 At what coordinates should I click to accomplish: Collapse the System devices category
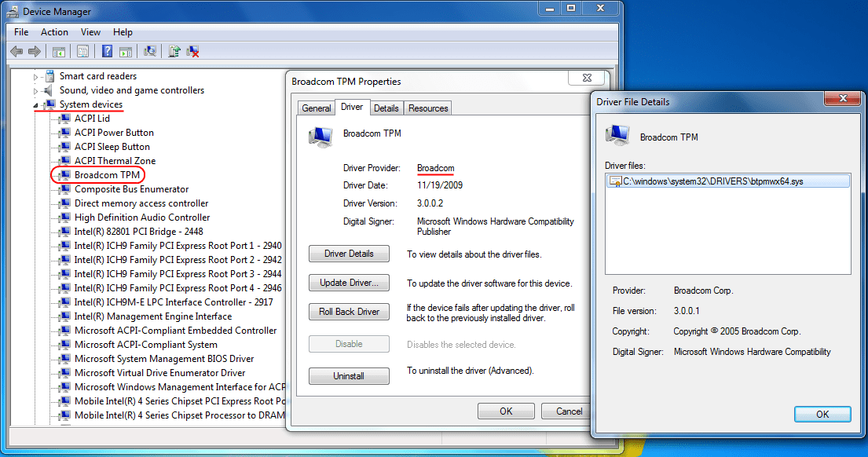point(35,105)
